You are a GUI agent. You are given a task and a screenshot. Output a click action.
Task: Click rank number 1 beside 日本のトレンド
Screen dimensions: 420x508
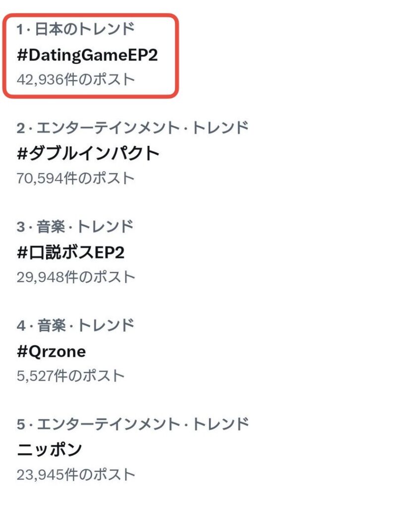20,30
